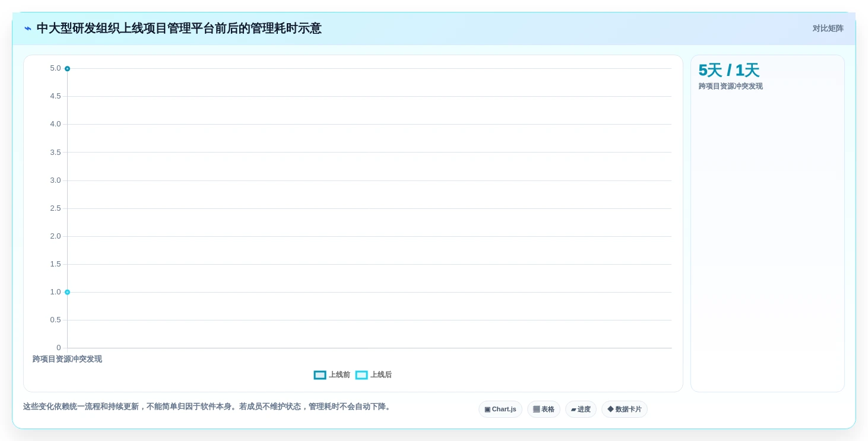
Task: Click the 数据卡片 tag chip
Action: coord(625,410)
